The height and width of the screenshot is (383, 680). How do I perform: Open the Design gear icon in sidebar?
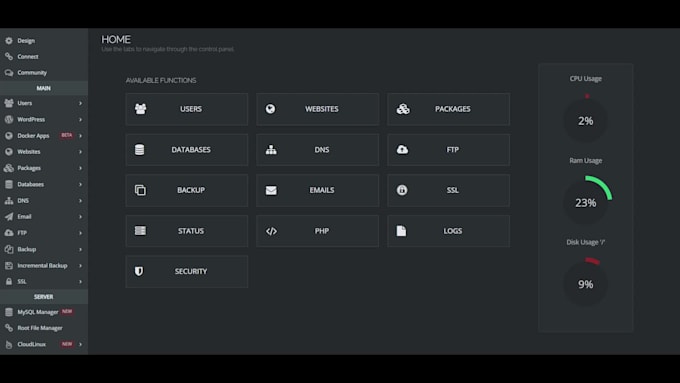9,41
